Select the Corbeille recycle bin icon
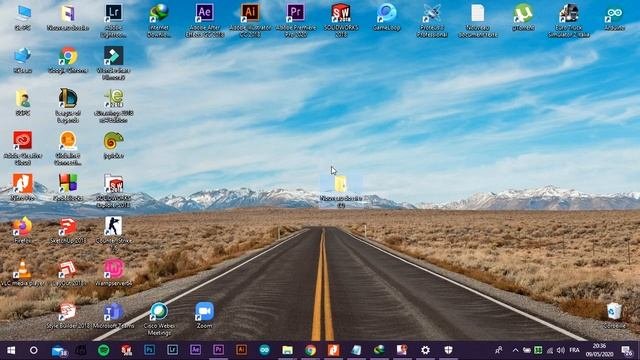 pos(614,316)
